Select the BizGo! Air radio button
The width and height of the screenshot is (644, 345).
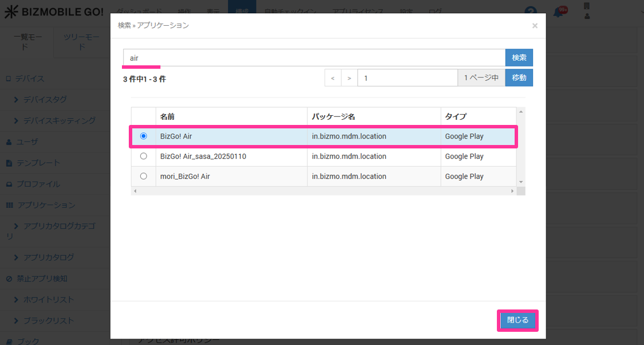pyautogui.click(x=143, y=136)
